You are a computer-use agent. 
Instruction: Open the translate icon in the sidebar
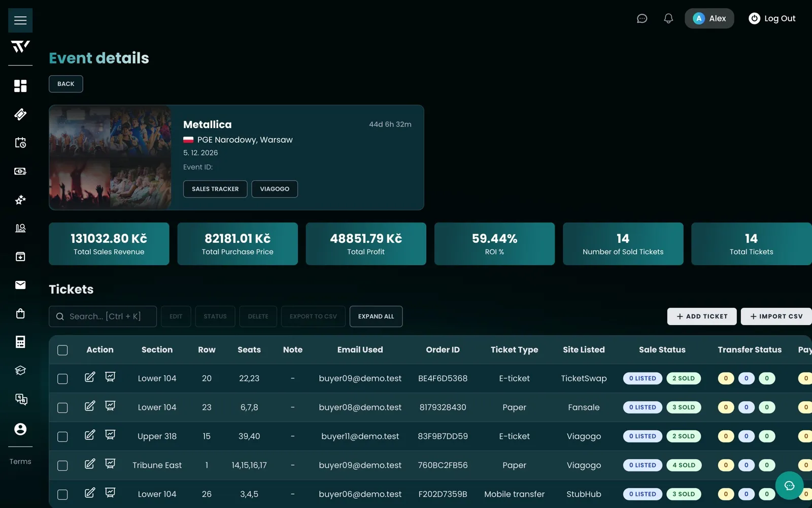click(x=20, y=399)
